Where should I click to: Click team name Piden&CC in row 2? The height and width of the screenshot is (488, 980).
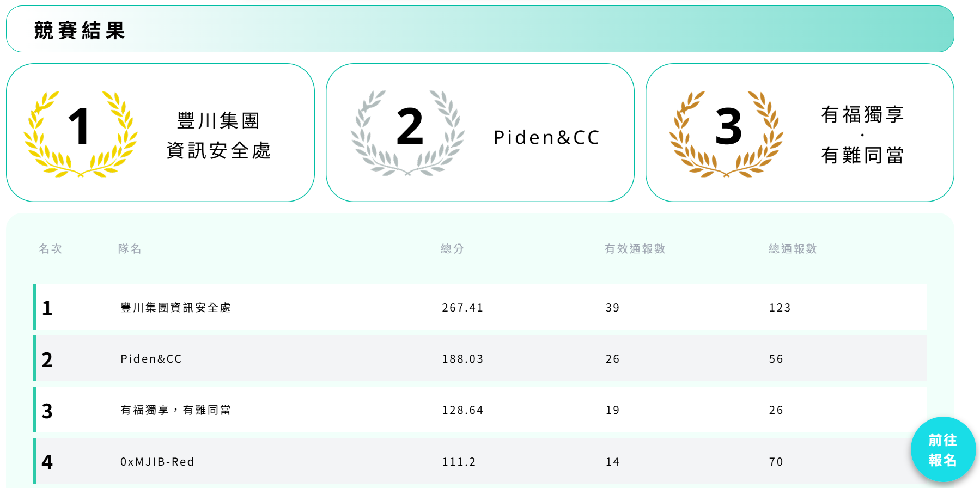151,359
